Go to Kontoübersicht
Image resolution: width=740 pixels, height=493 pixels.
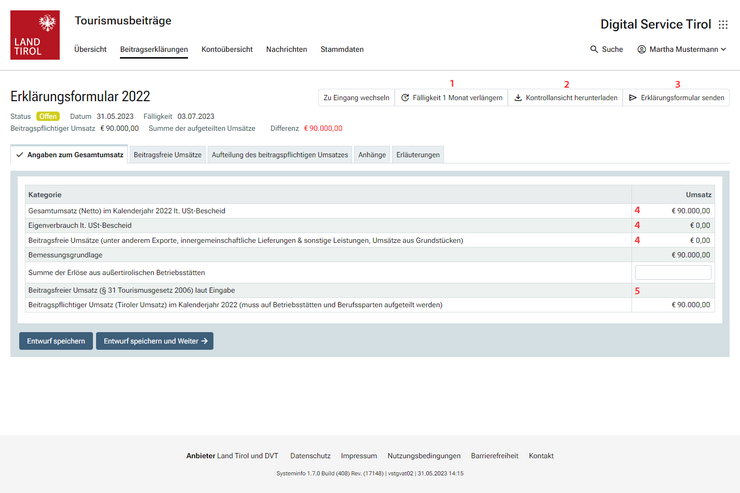point(226,49)
